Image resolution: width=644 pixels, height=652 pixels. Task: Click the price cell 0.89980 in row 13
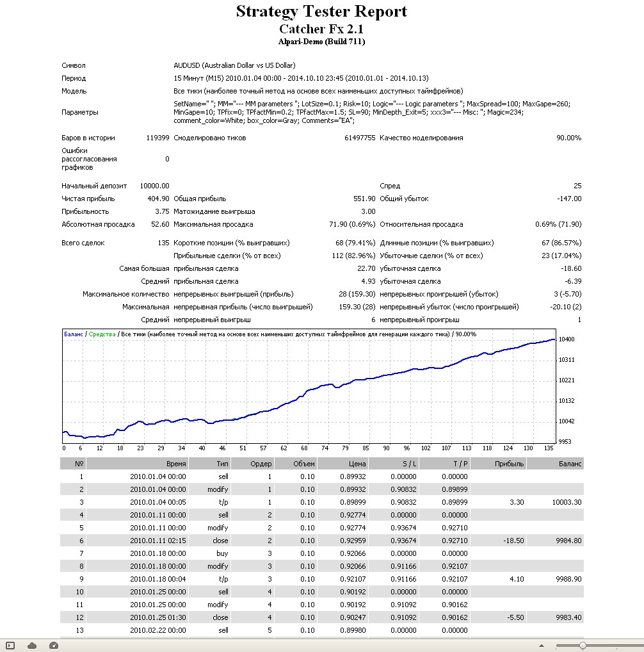(353, 630)
